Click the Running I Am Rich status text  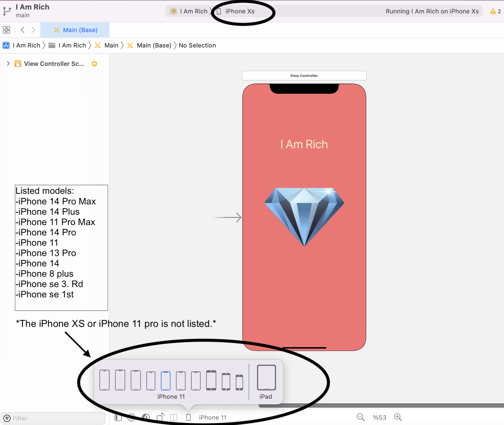click(432, 11)
